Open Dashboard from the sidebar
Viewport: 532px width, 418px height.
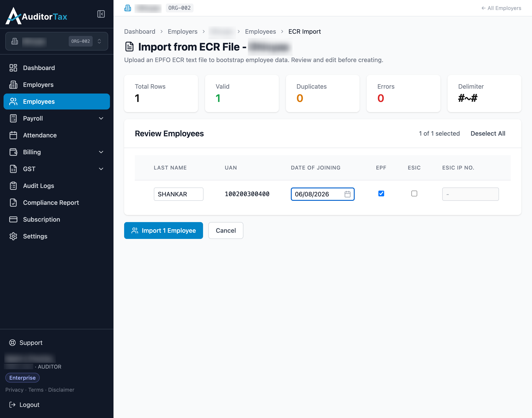coord(57,68)
